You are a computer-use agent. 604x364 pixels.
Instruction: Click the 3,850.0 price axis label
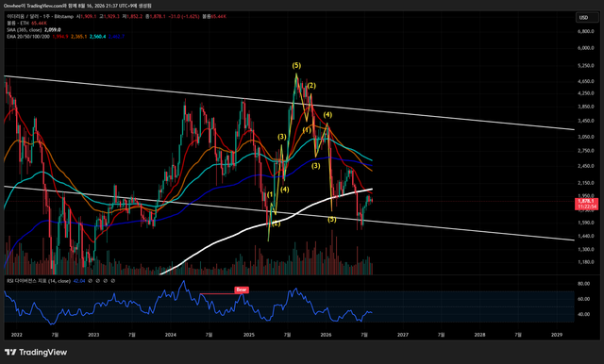pos(585,107)
